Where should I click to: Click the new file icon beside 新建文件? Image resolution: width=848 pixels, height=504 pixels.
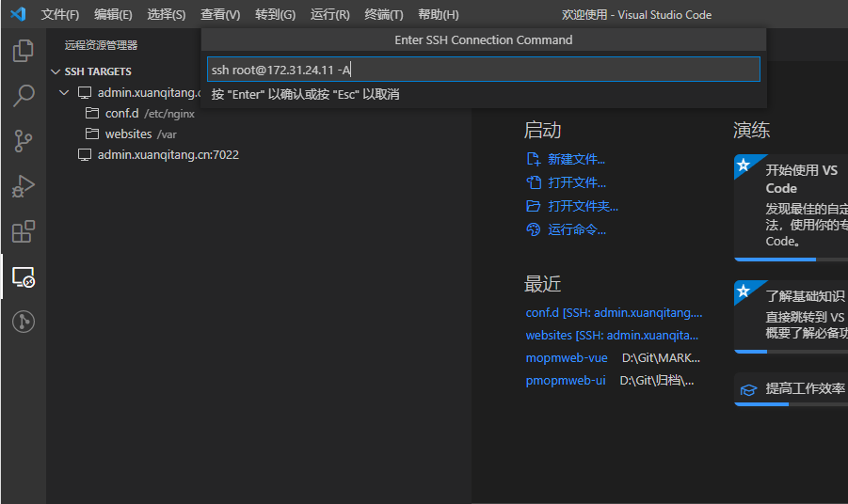[534, 159]
